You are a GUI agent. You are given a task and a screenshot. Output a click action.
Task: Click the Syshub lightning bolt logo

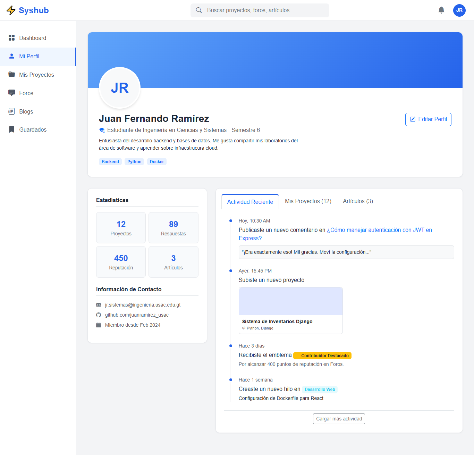(11, 10)
